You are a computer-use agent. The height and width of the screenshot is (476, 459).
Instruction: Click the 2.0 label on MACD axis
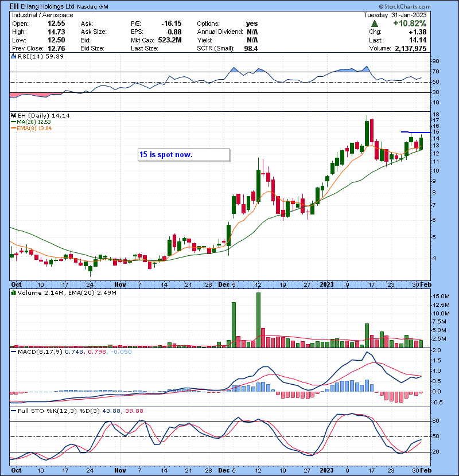click(x=437, y=350)
